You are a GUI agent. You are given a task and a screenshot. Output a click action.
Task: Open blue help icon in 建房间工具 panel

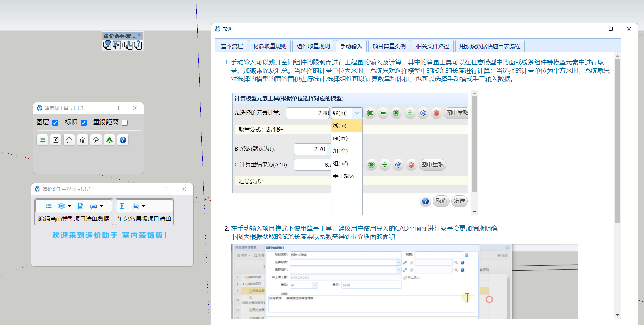[123, 140]
